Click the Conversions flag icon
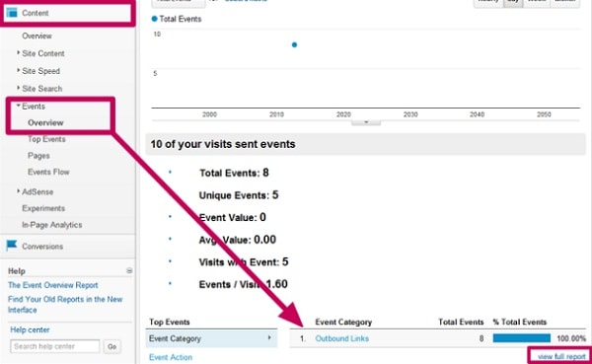The height and width of the screenshot is (364, 592). point(12,246)
